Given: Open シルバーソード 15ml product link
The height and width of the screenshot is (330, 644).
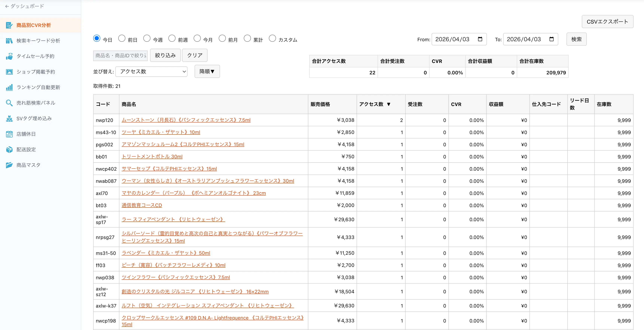Looking at the screenshot, I should 212,237.
